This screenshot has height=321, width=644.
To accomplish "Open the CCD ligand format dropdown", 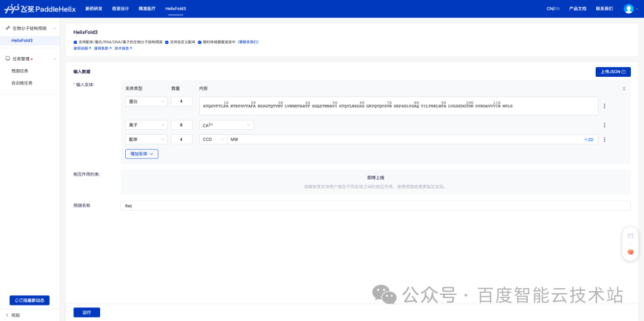I will (213, 139).
